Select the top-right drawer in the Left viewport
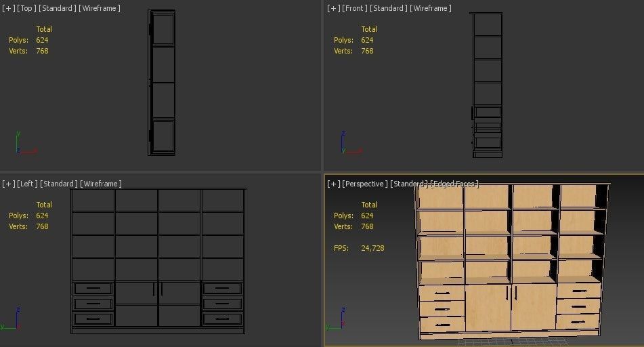 coord(222,288)
